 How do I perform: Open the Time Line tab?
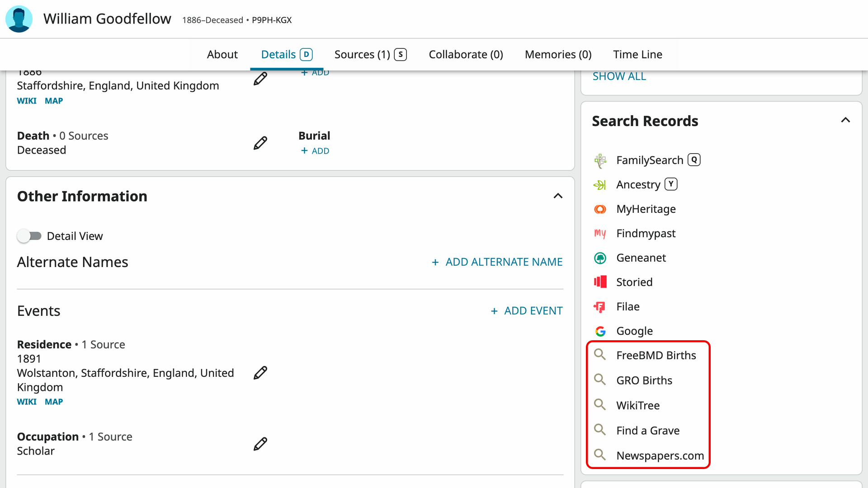(x=637, y=55)
